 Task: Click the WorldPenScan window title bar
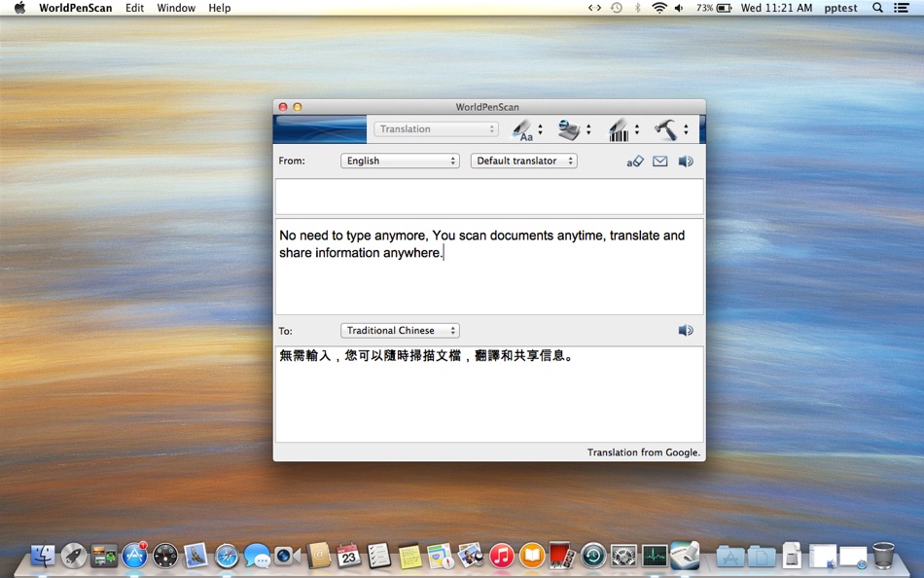tap(489, 107)
